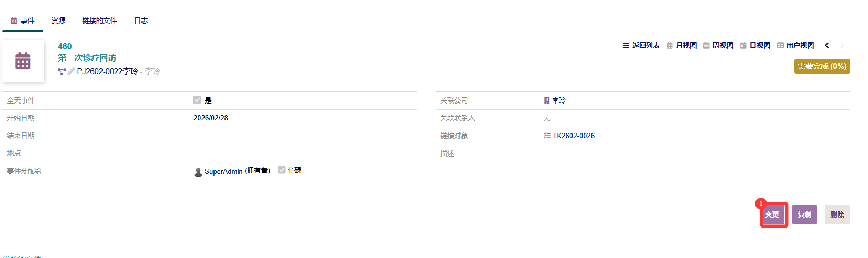Screen dimensions: 868x258
Task: Click building icon next to 李玲
Action: point(547,100)
